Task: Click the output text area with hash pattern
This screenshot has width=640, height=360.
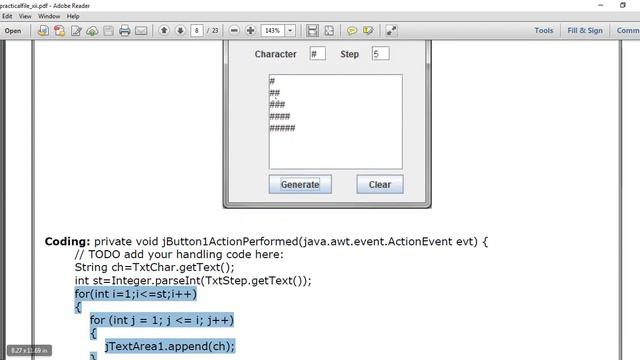Action: tap(336, 122)
